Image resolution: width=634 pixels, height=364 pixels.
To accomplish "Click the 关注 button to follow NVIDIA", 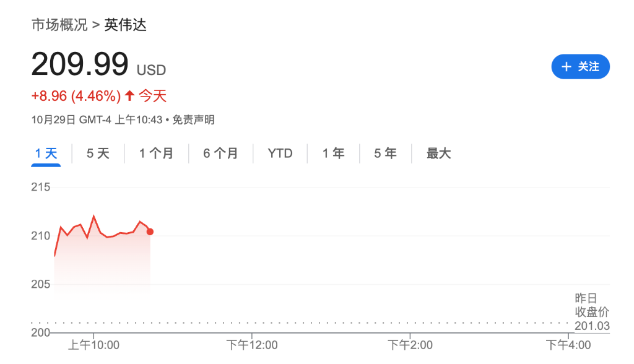I will click(580, 66).
